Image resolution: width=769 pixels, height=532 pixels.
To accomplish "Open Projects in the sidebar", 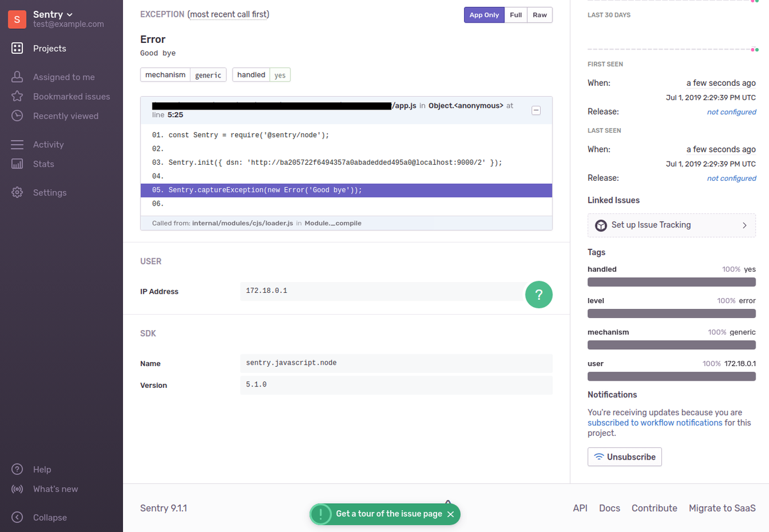I will (49, 48).
